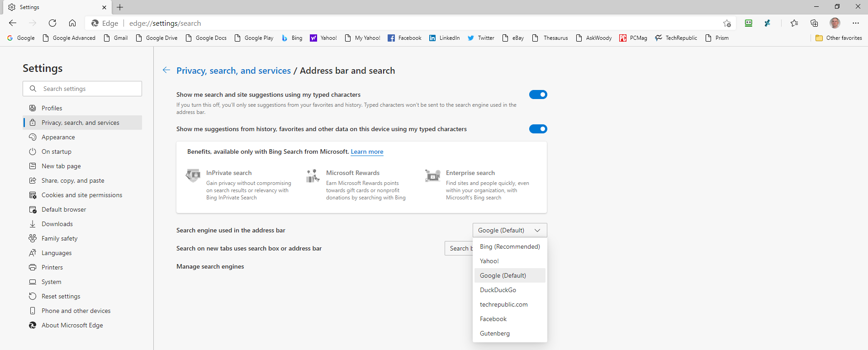
Task: Open Google Advanced bookmark
Action: pyautogui.click(x=69, y=38)
